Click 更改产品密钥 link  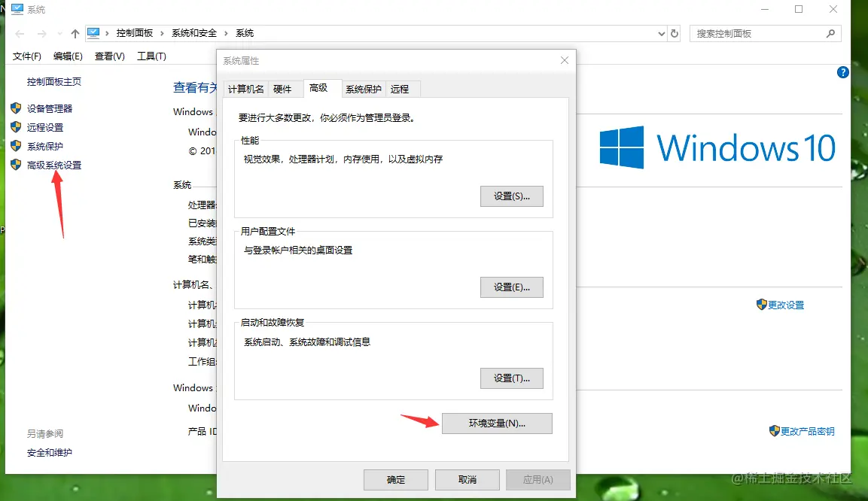click(x=807, y=431)
